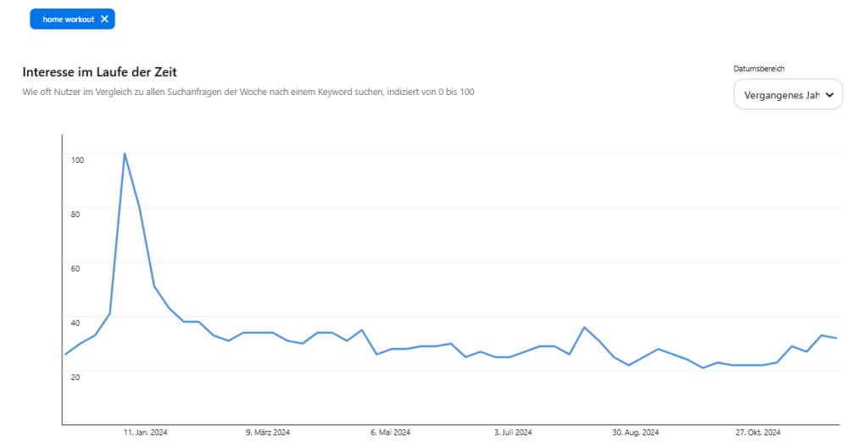Expand the Datumsbereich dropdown chevron
Screen dimensions: 868x448
(829, 96)
